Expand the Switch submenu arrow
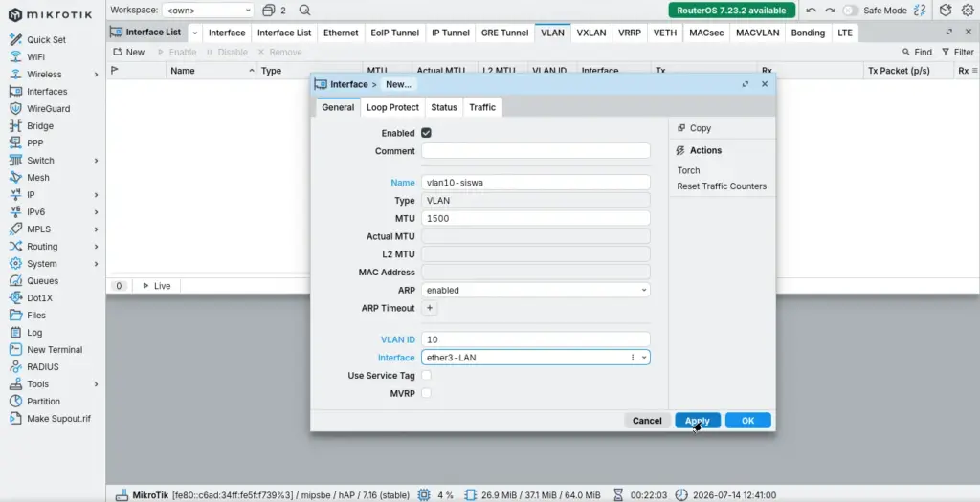The width and height of the screenshot is (980, 502). pyautogui.click(x=97, y=161)
